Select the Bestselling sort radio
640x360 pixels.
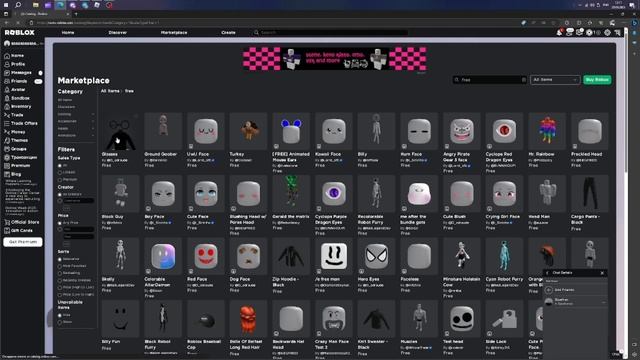[x=60, y=273]
